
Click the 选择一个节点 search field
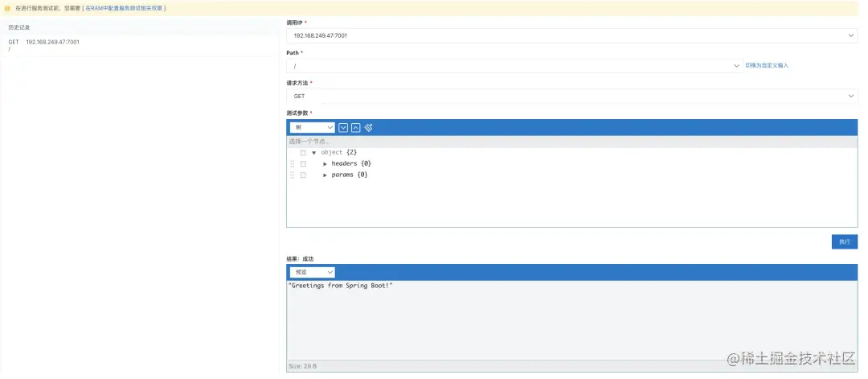click(x=572, y=142)
